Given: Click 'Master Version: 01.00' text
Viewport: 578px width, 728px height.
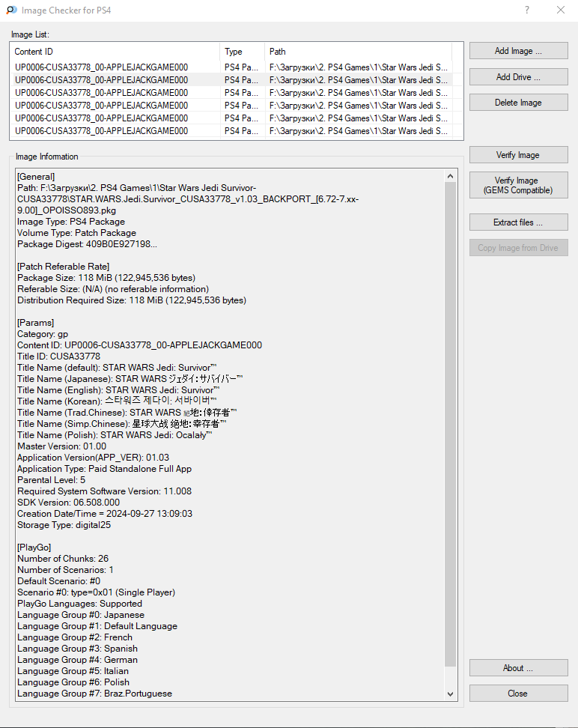Looking at the screenshot, I should pos(61,446).
